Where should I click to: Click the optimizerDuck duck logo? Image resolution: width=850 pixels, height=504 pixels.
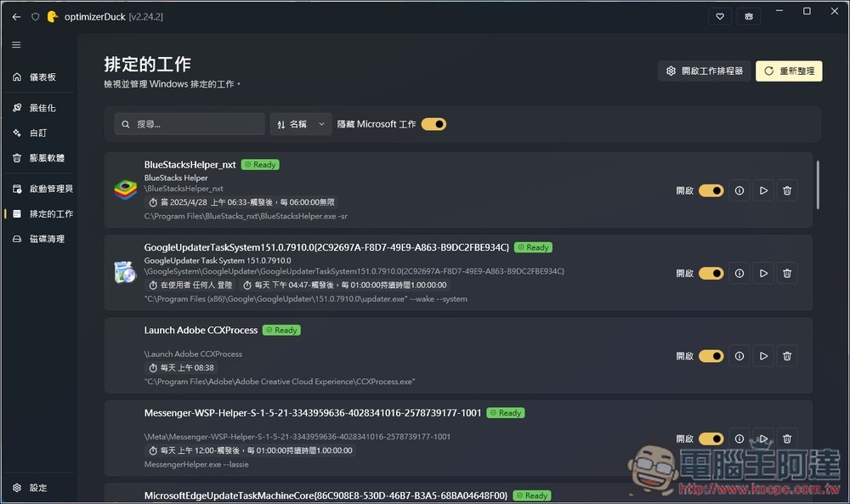coord(53,17)
